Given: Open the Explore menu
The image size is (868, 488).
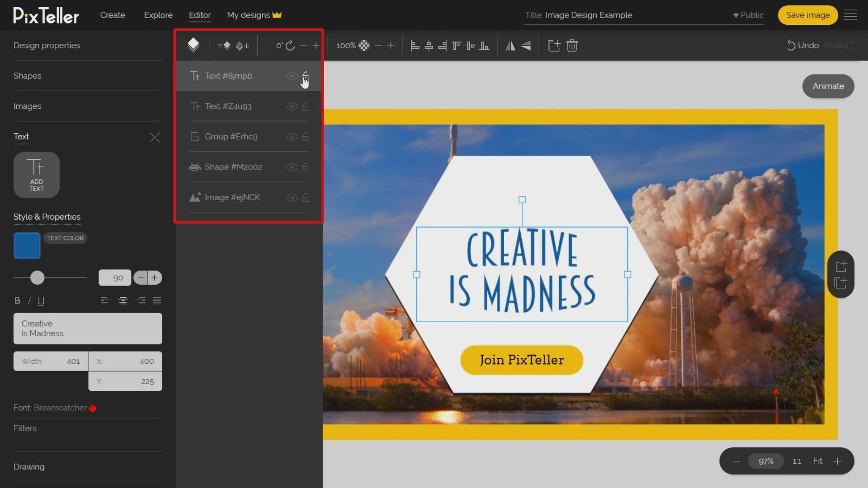Looking at the screenshot, I should [158, 15].
